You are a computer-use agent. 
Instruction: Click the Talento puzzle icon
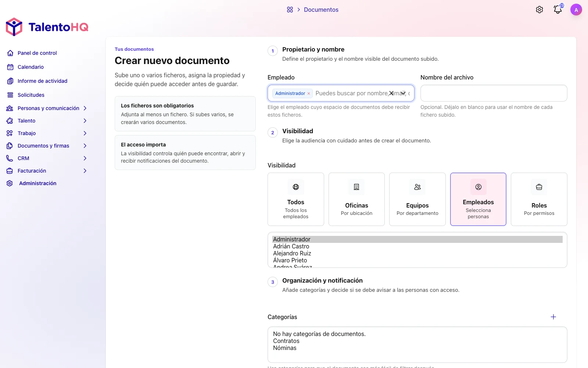pos(10,121)
